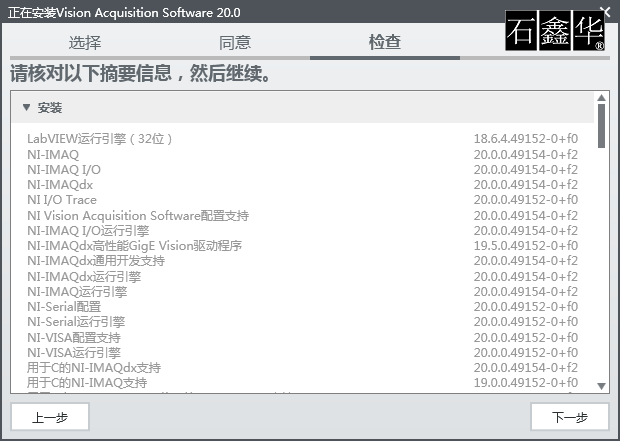Viewport: 620px width, 442px height.
Task: Click version 19.5.0.49152-0+f0
Action: click(x=526, y=246)
